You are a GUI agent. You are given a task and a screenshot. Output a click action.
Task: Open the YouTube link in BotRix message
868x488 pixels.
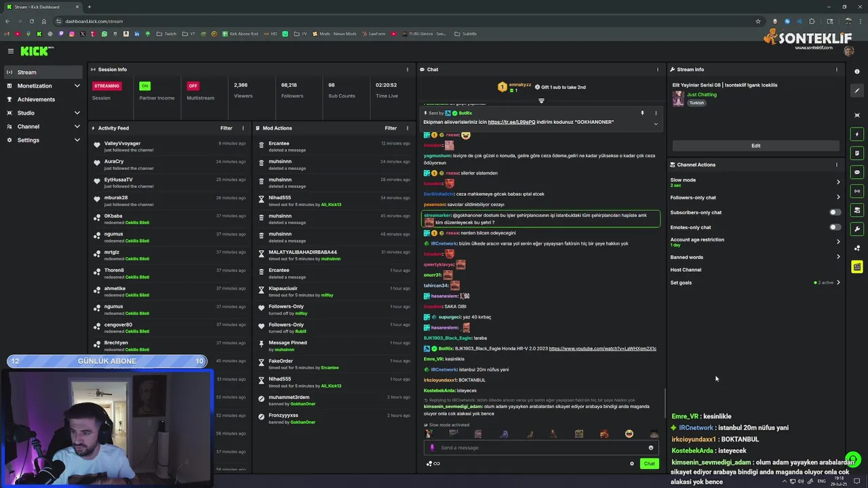pyautogui.click(x=602, y=348)
